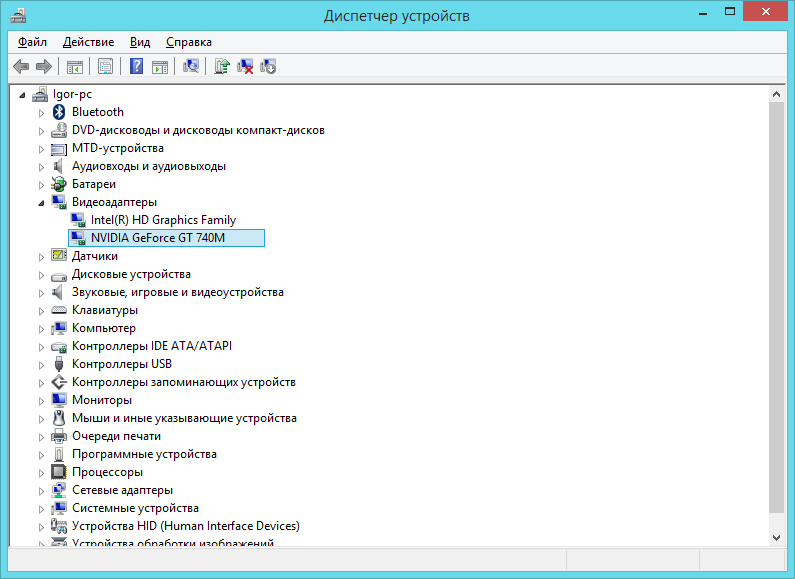Open the Действие menu

click(x=88, y=42)
